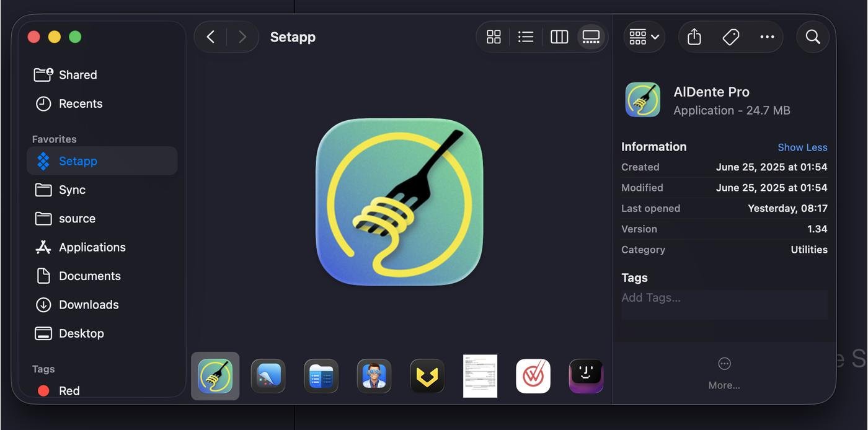Open the ellipsis action menu in toolbar

tap(767, 37)
